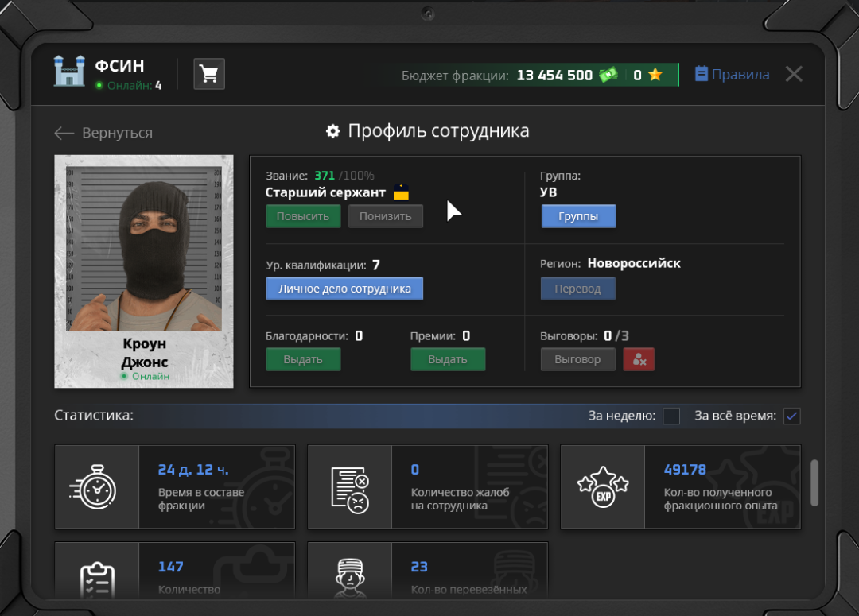Toggle the За всё время checkbox
This screenshot has height=616, width=859.
pyautogui.click(x=791, y=416)
